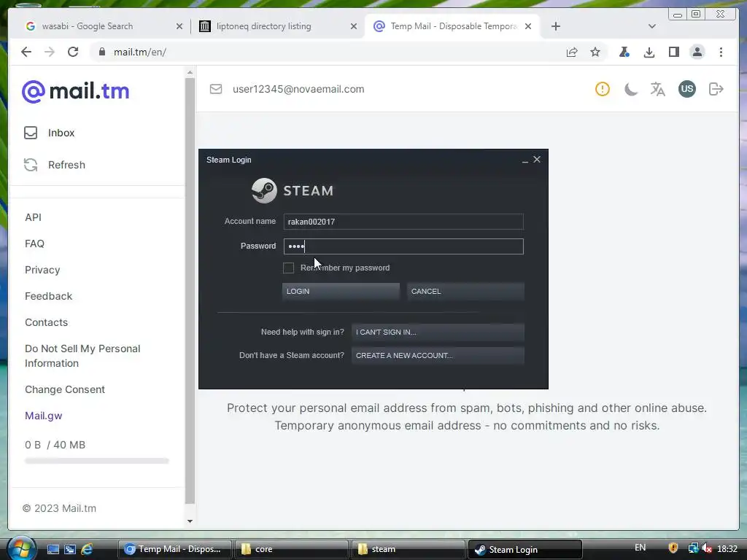The image size is (747, 560).
Task: Click the user12345@novaemail.com address
Action: (298, 89)
